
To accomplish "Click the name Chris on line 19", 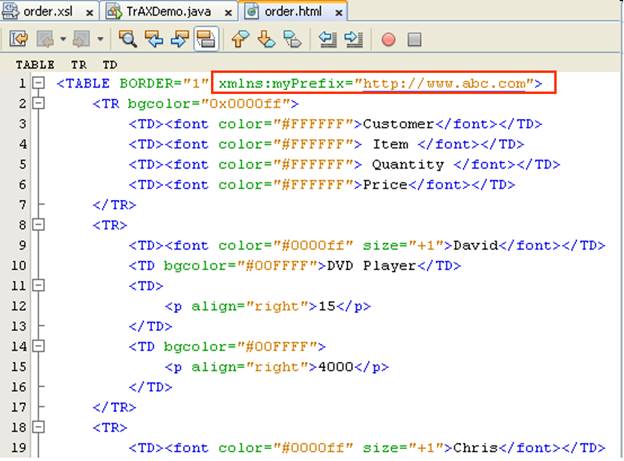I will [476, 448].
